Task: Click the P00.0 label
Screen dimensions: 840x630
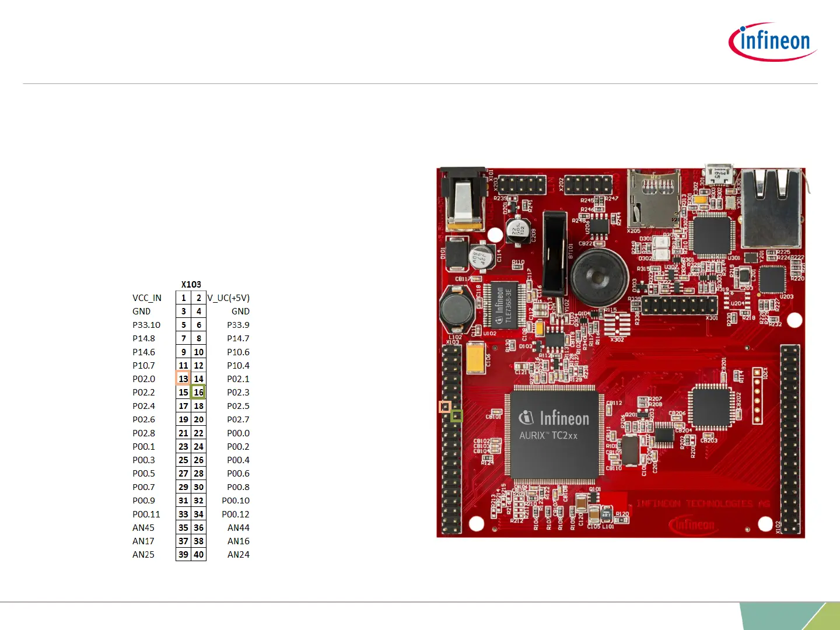Action: 238,433
